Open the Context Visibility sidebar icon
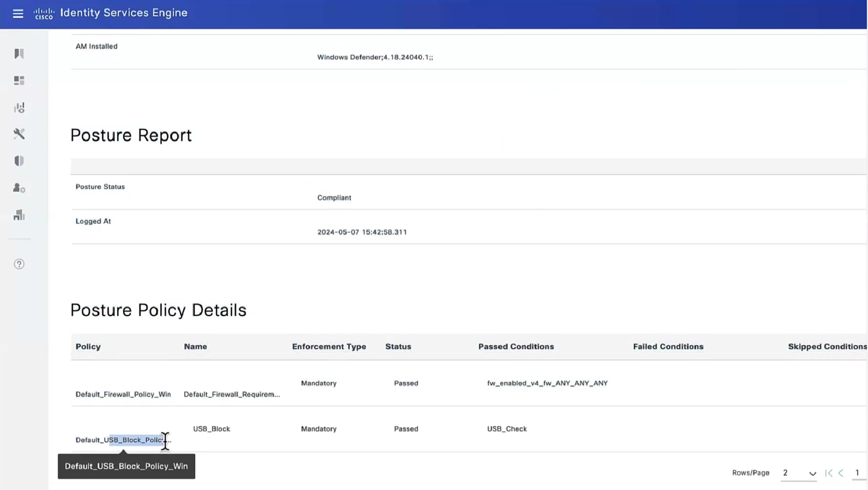This screenshot has width=868, height=490. coord(19,108)
